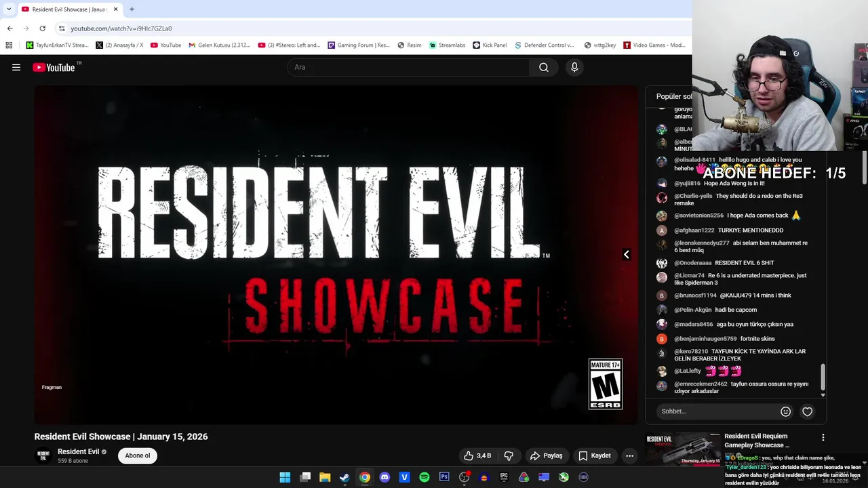
Task: Open Steam from the taskbar
Action: pyautogui.click(x=344, y=477)
